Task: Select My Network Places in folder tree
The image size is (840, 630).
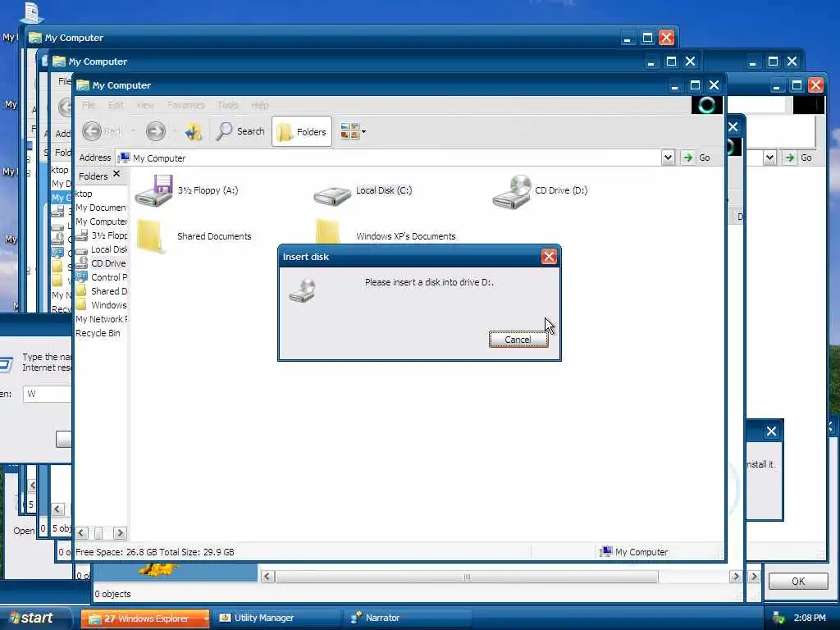Action: pyautogui.click(x=101, y=319)
